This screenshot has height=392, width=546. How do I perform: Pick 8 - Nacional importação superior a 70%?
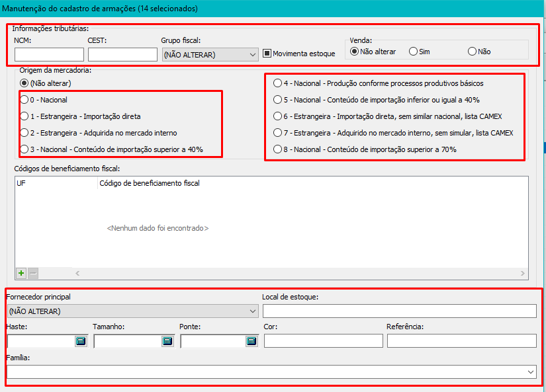pos(277,149)
